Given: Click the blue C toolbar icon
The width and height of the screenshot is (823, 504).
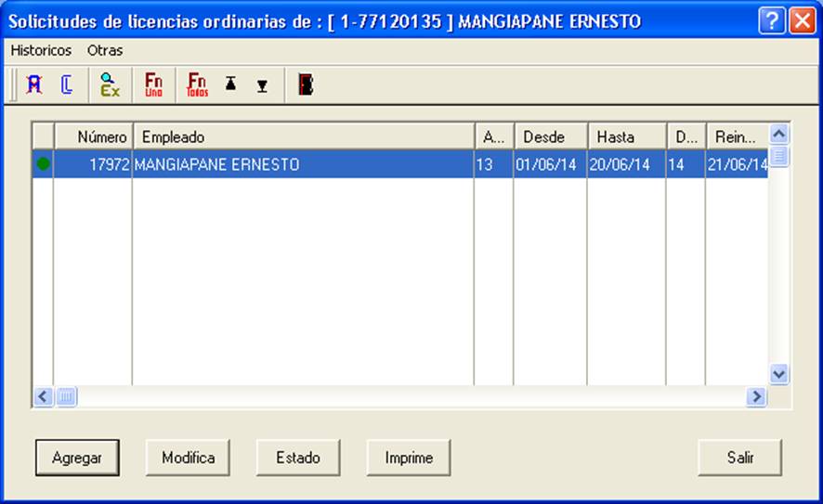Looking at the screenshot, I should coord(67,84).
